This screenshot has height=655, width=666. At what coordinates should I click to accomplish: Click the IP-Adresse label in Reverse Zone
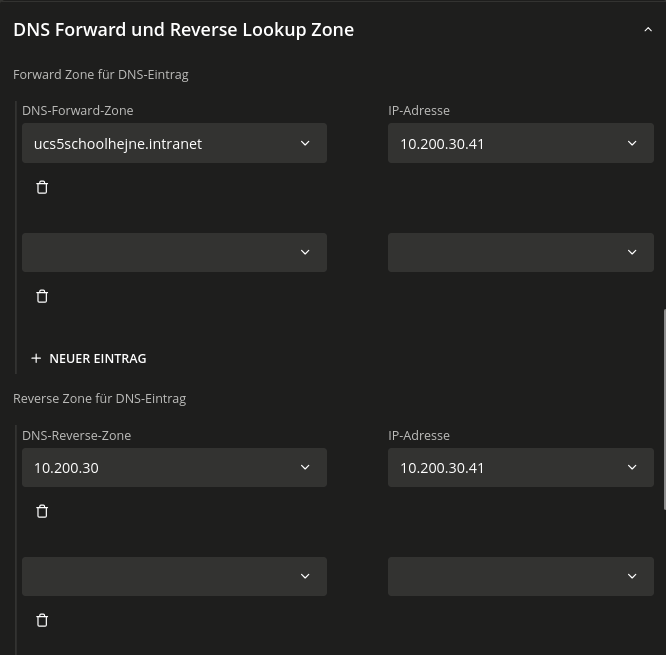[x=418, y=435]
